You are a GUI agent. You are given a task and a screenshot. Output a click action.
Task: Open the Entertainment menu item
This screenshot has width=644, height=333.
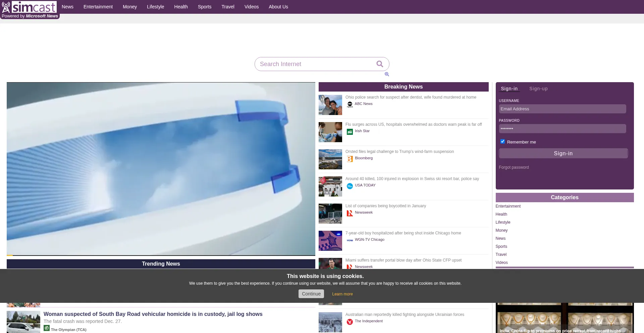pos(98,7)
